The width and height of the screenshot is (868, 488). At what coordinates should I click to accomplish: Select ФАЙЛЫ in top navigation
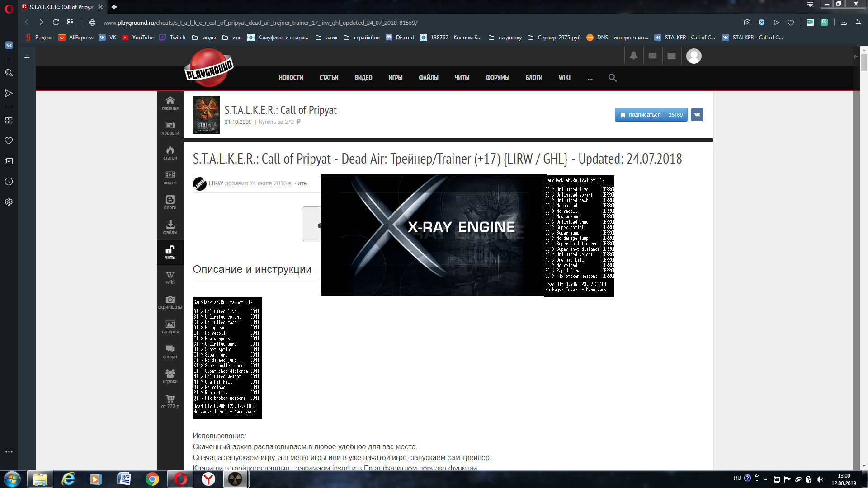[x=429, y=78]
